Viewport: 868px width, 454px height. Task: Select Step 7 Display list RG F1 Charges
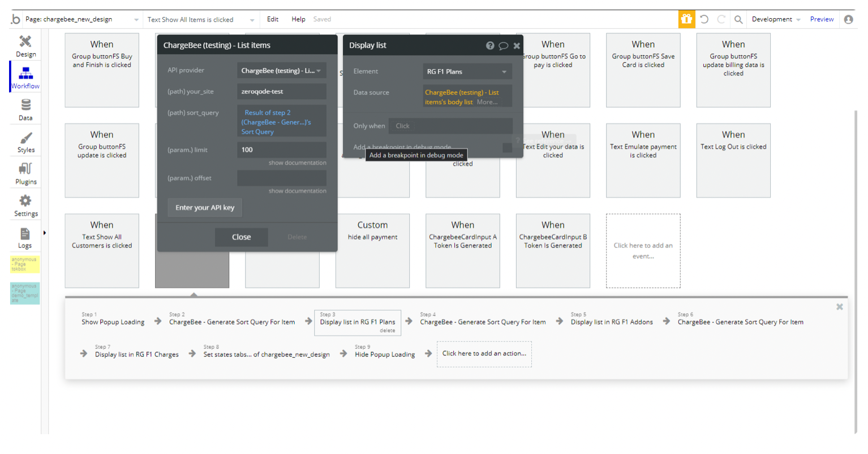(x=136, y=351)
